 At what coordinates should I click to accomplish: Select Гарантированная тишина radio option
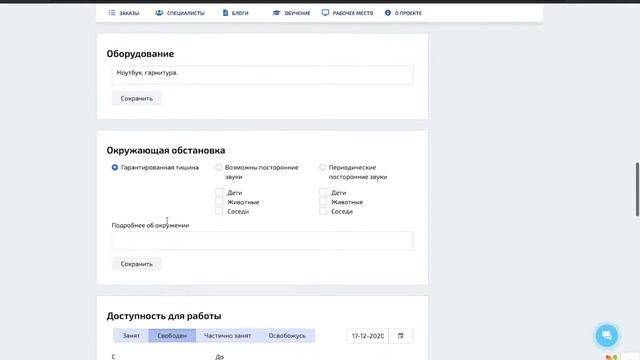pos(115,167)
